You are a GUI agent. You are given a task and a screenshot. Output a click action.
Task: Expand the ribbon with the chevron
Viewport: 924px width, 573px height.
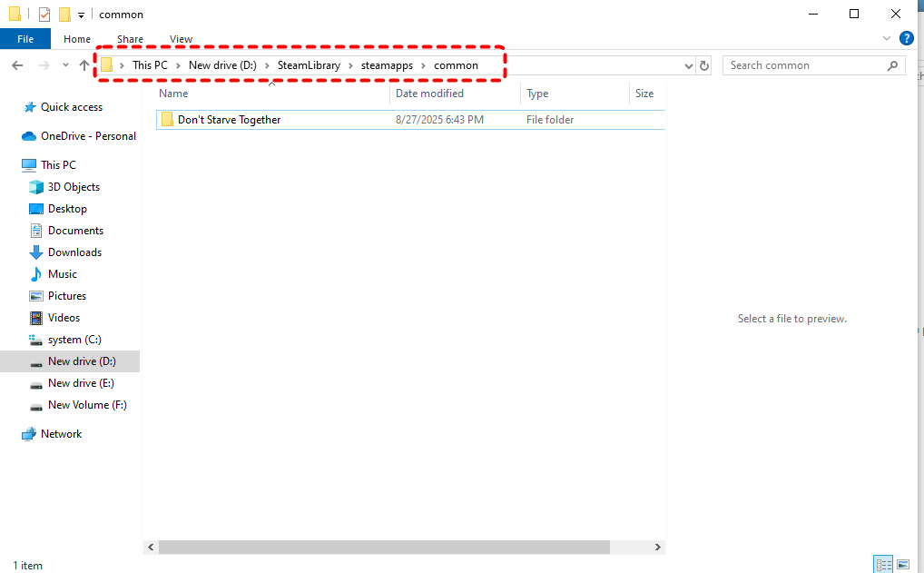(887, 38)
